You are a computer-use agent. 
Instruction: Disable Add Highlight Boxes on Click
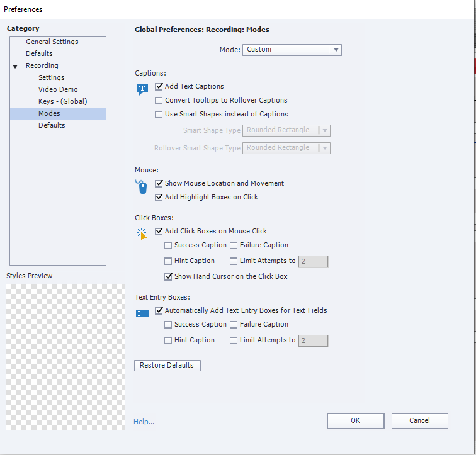(x=159, y=198)
